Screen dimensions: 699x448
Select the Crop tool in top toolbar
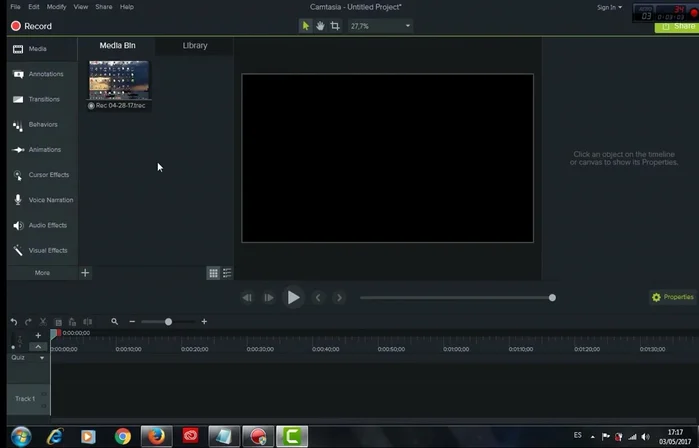coord(335,26)
